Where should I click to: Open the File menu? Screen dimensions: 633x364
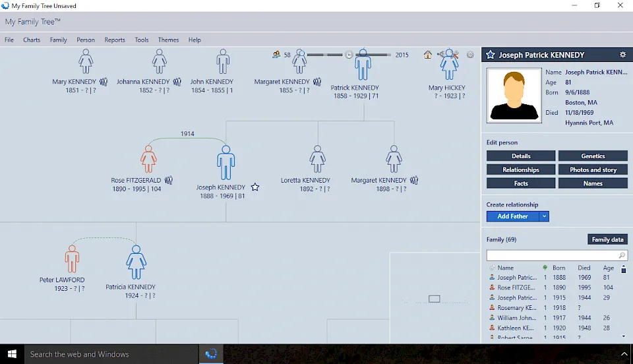pyautogui.click(x=9, y=40)
